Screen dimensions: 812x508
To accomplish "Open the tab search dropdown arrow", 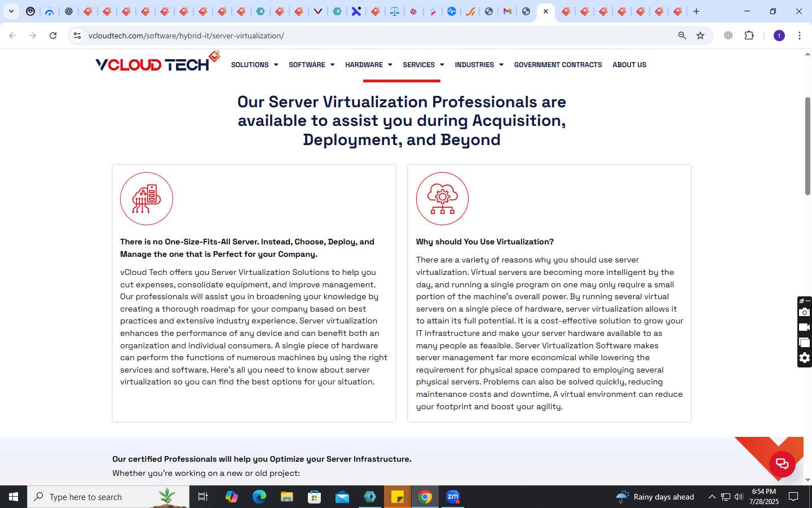I will click(x=11, y=11).
